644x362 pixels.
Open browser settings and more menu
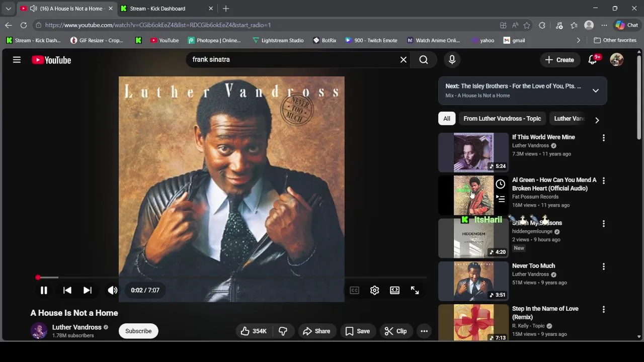point(604,25)
